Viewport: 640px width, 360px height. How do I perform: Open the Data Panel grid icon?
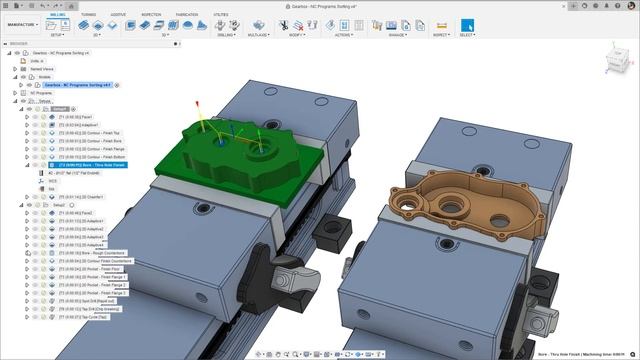click(x=6, y=6)
